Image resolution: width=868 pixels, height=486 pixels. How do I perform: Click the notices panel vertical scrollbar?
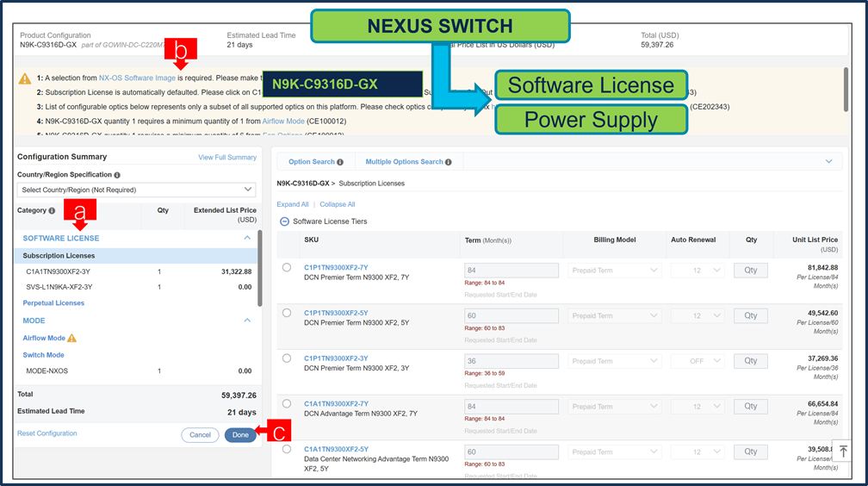846,90
